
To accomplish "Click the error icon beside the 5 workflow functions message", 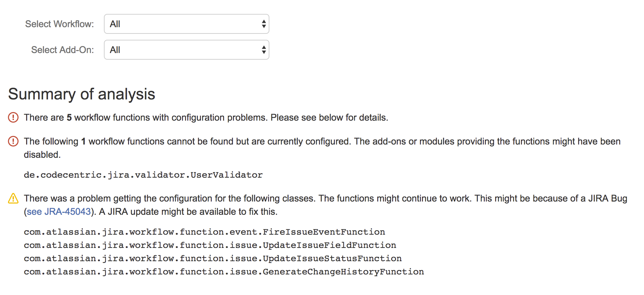I will coord(13,117).
